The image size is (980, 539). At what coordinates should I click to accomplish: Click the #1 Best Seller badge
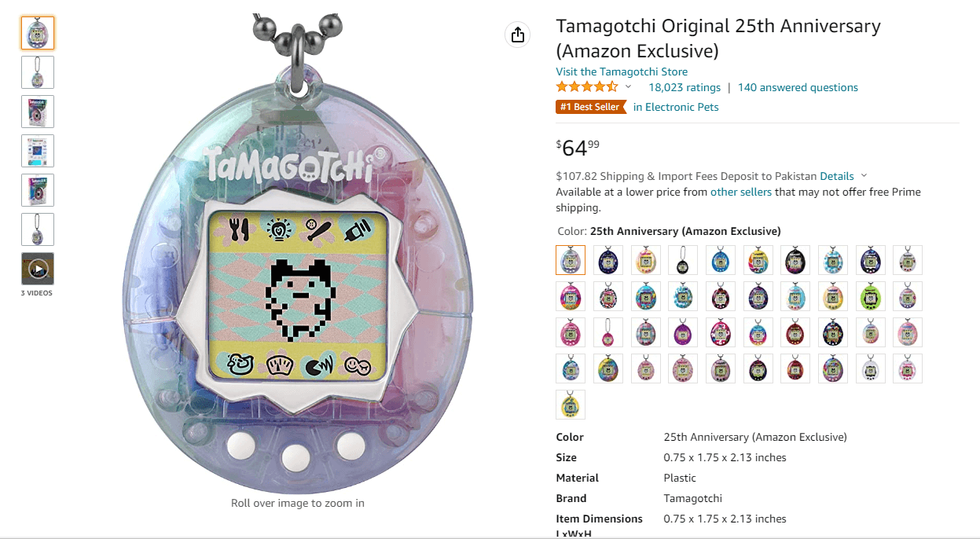[590, 107]
